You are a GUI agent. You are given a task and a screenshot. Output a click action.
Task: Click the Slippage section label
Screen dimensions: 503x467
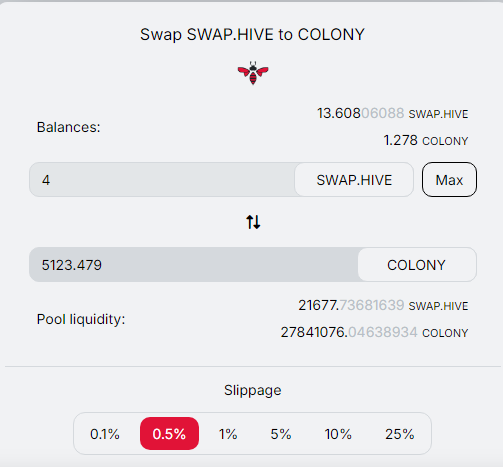point(253,390)
